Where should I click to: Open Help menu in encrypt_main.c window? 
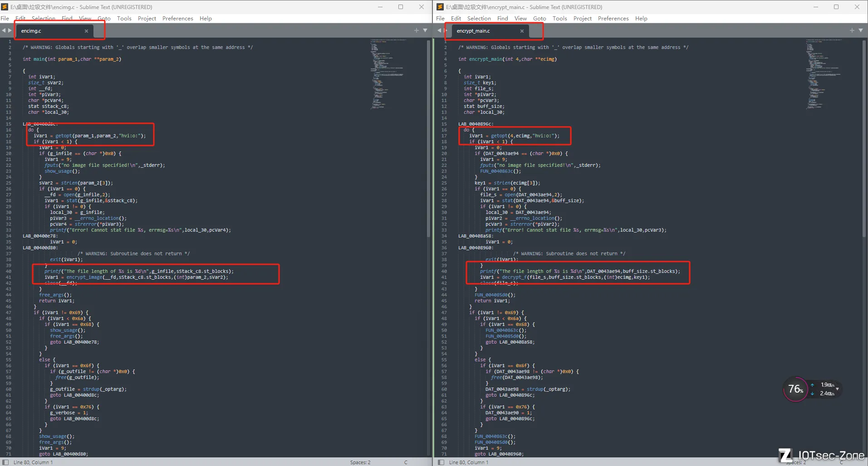[641, 19]
